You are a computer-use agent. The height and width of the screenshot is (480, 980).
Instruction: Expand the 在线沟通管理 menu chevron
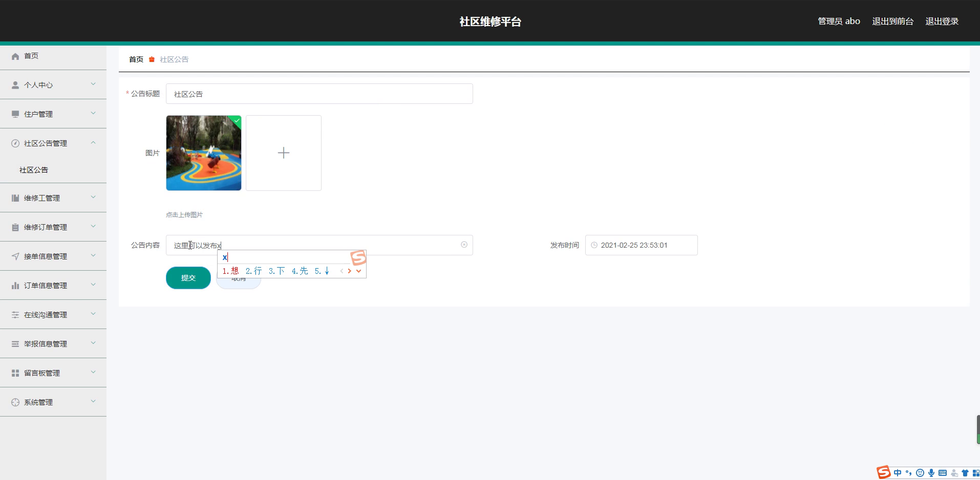[x=93, y=314]
